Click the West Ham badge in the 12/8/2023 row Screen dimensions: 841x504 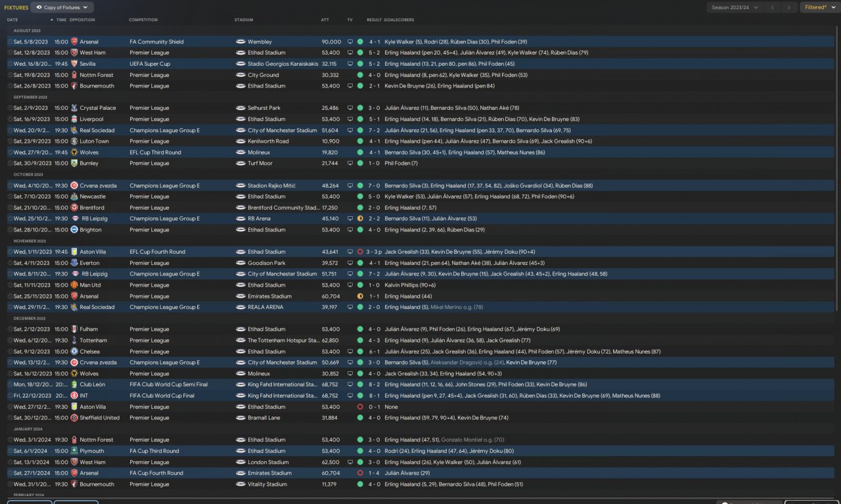pyautogui.click(x=74, y=53)
